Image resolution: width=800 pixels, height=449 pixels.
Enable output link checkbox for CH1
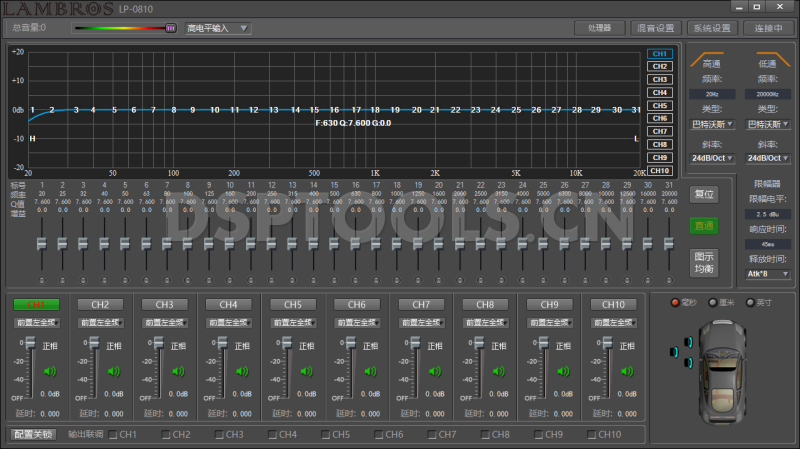point(112,435)
